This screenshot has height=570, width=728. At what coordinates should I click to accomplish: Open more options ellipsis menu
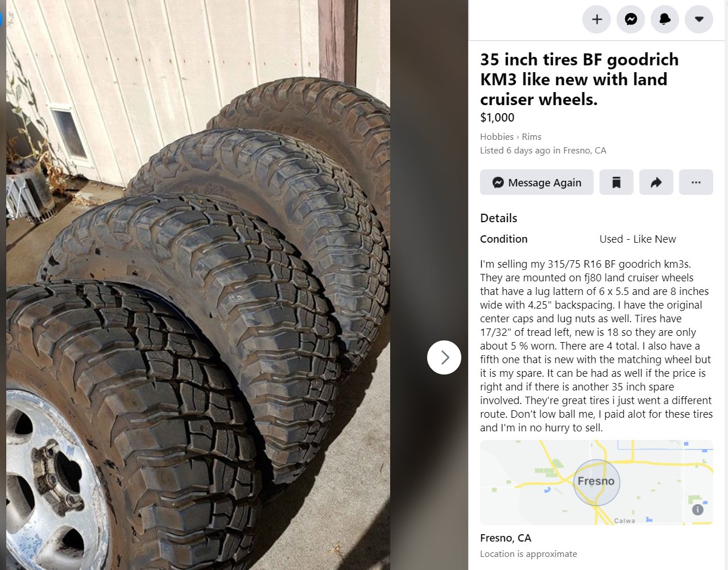(696, 182)
